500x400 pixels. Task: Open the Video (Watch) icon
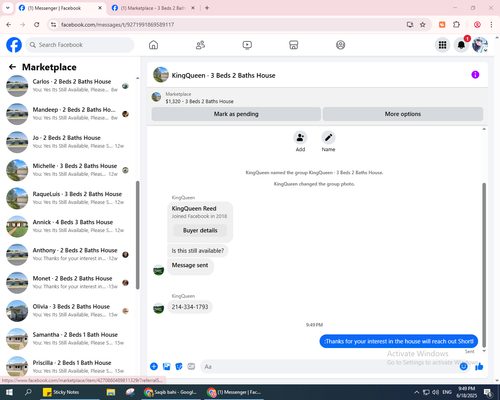click(247, 45)
